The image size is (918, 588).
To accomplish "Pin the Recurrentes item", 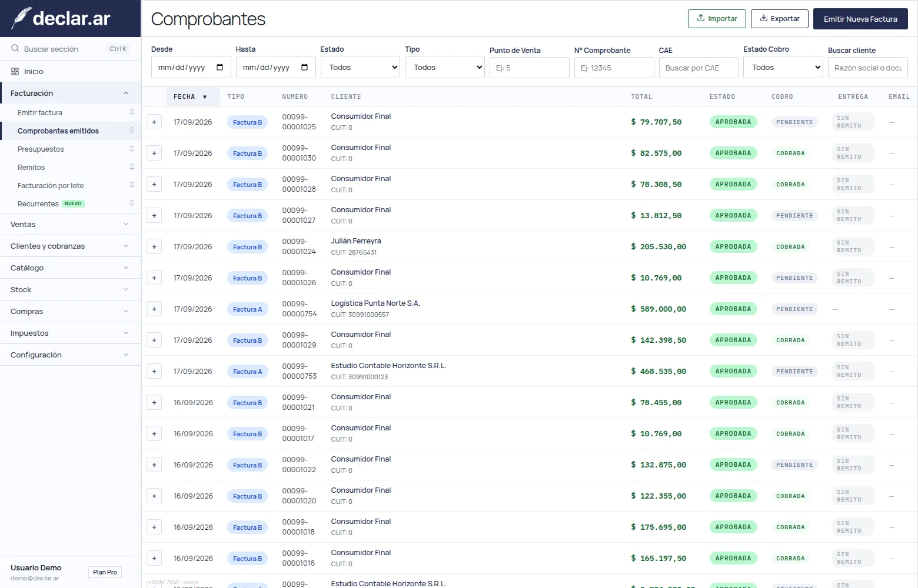I will (132, 203).
